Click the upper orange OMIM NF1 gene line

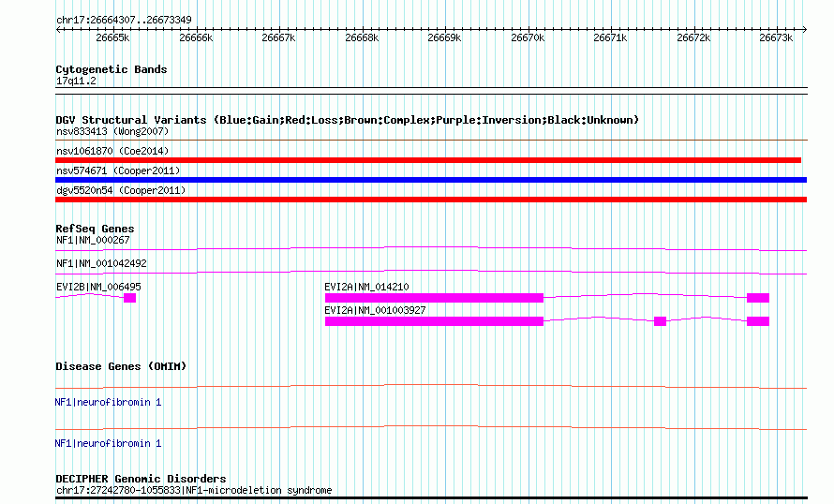click(431, 387)
